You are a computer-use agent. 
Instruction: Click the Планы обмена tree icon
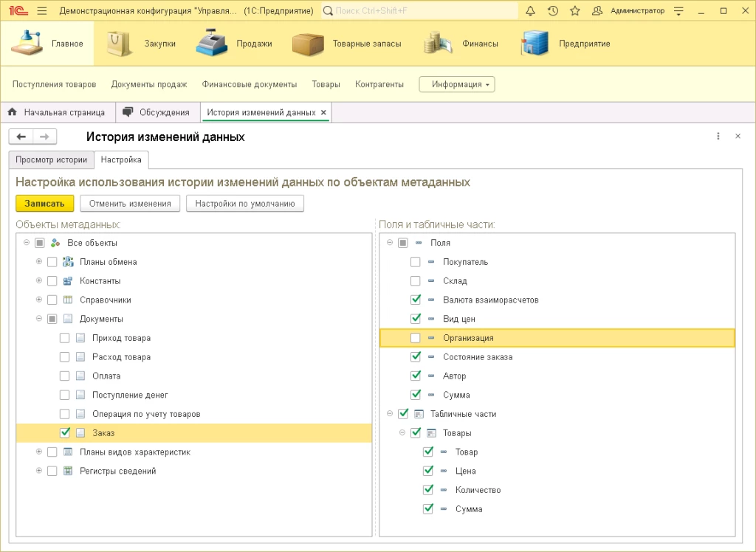(x=68, y=262)
